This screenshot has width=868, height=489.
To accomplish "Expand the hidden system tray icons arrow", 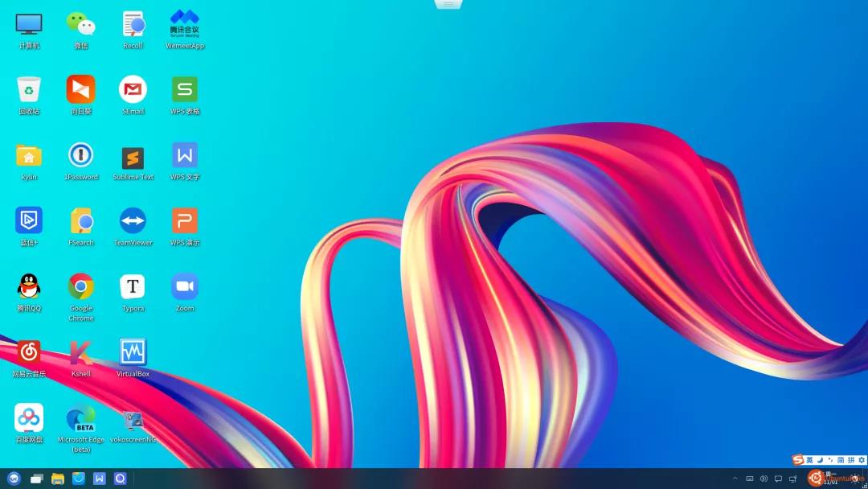I will 735,479.
